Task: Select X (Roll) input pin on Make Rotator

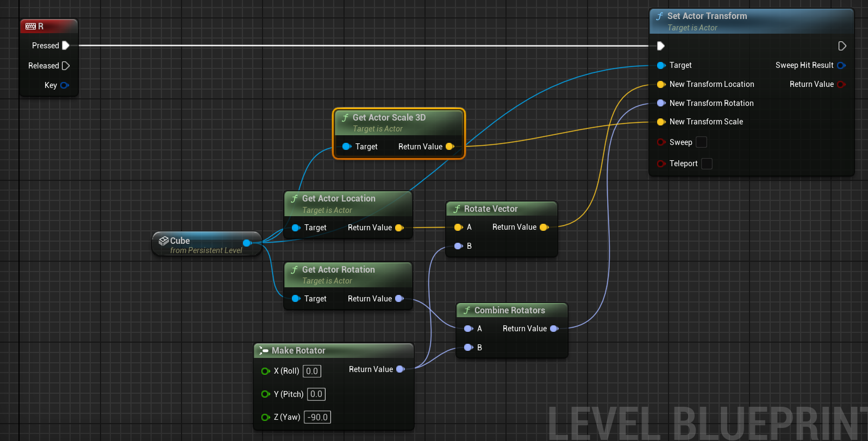Action: [266, 371]
